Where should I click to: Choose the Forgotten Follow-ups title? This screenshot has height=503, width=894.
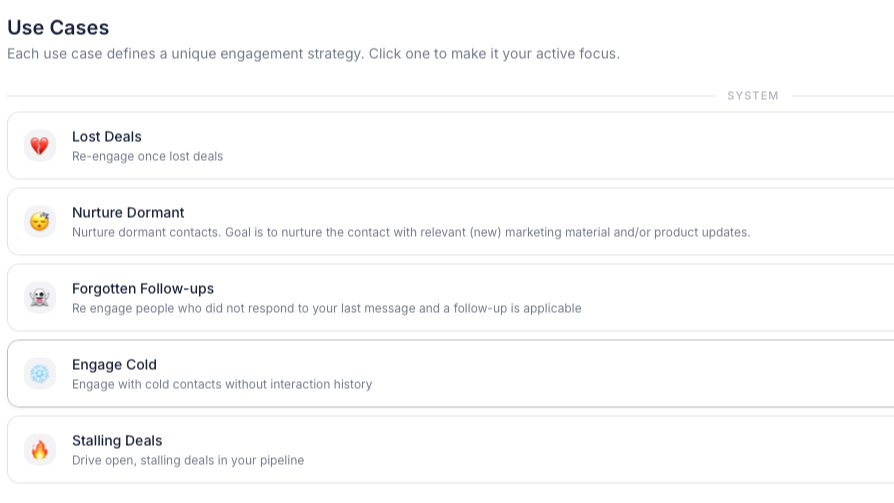(x=143, y=289)
